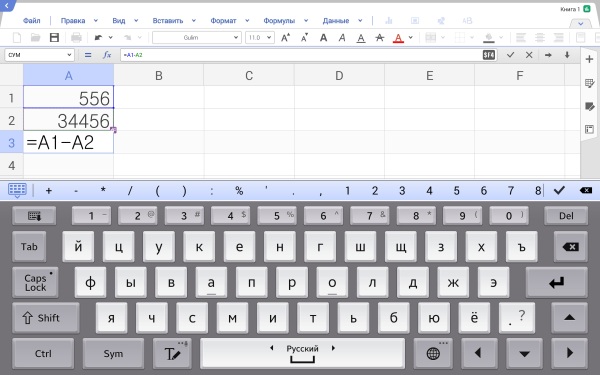Open the Вид menu
The image size is (600, 375).
119,21
